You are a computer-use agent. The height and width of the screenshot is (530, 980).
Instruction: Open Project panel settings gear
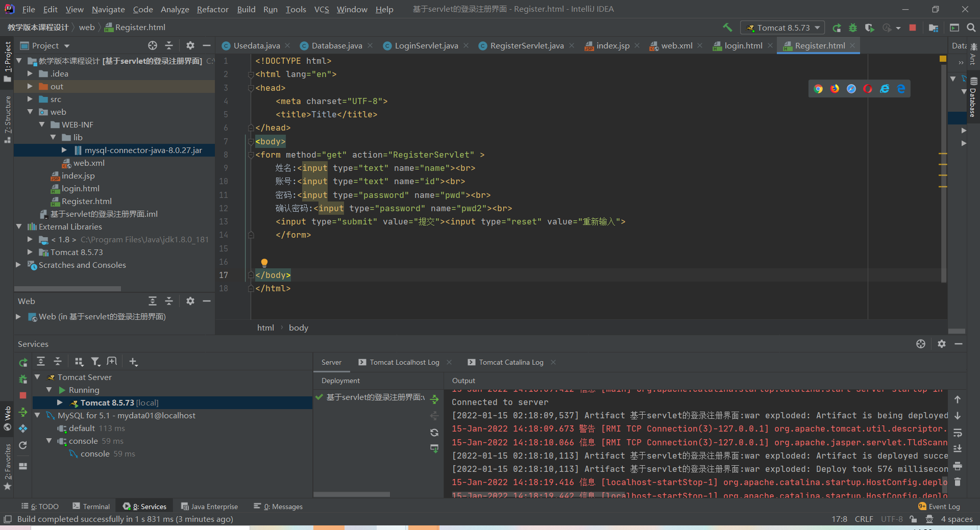(190, 45)
